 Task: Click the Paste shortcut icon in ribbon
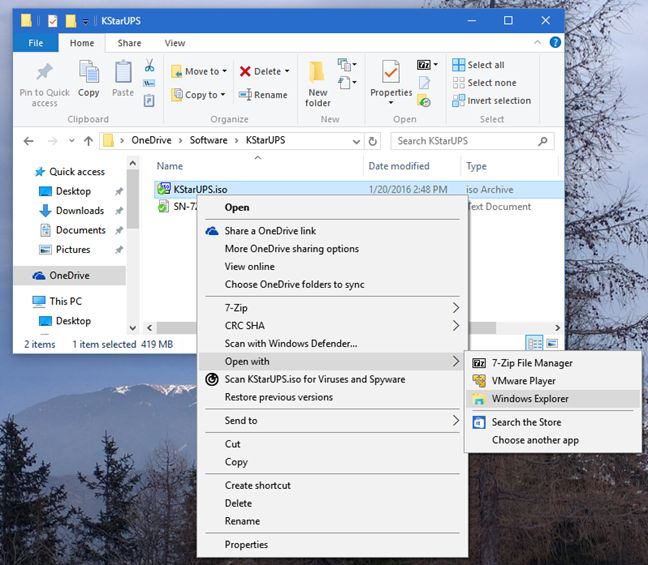(x=149, y=100)
